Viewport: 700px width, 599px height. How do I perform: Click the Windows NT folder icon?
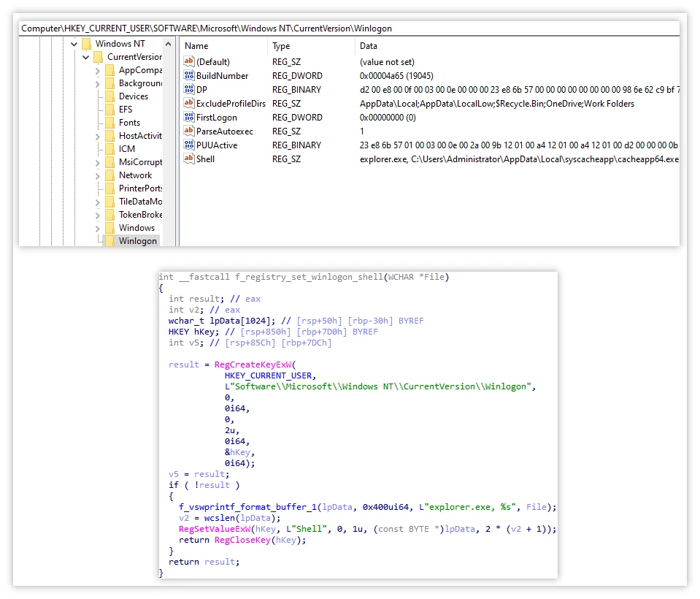click(x=87, y=44)
